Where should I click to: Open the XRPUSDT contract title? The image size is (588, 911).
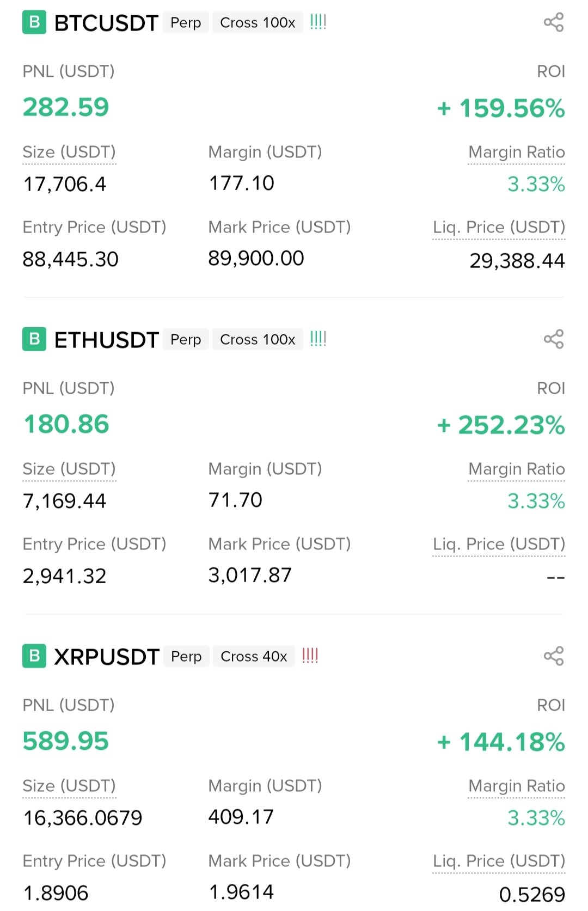coord(107,657)
